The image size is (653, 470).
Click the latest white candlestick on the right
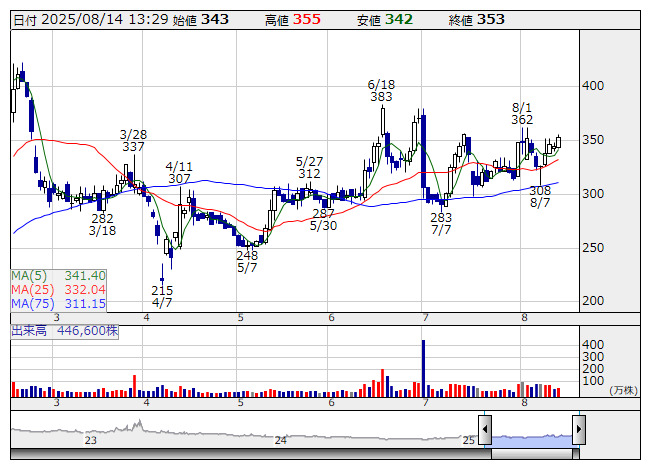pyautogui.click(x=558, y=142)
